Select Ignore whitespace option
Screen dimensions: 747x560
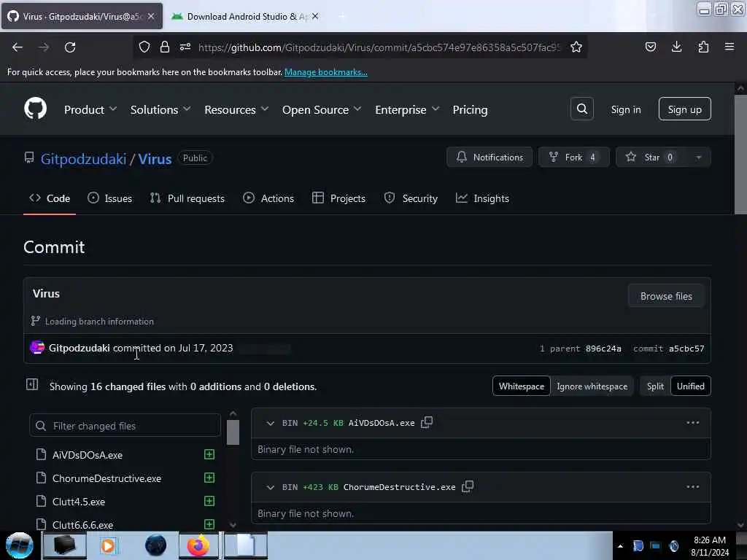click(x=592, y=386)
